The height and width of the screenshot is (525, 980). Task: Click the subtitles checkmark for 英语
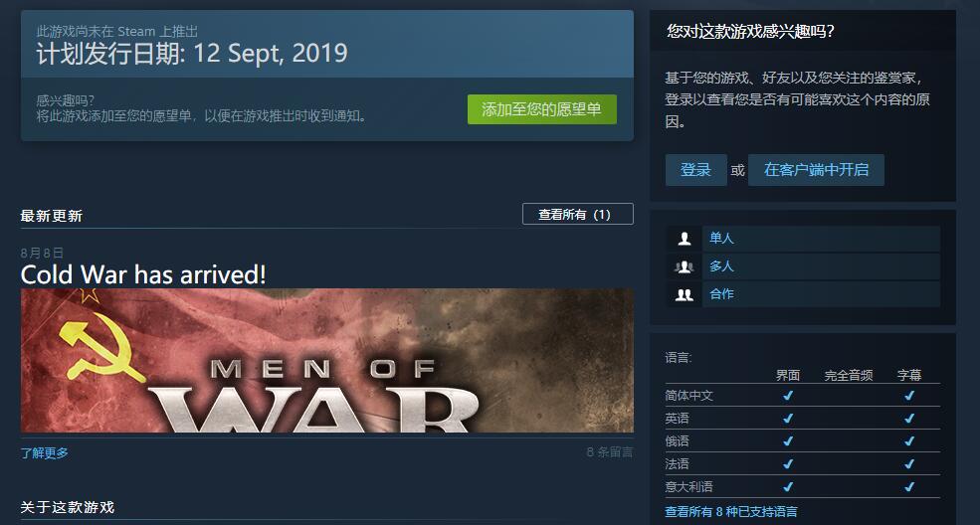tap(909, 419)
